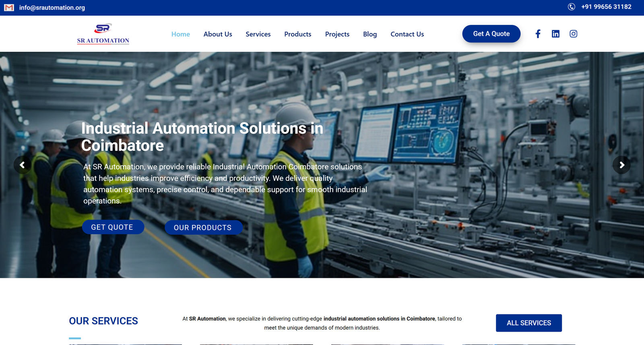The image size is (644, 345).
Task: Open the LinkedIn profile icon
Action: coord(555,34)
